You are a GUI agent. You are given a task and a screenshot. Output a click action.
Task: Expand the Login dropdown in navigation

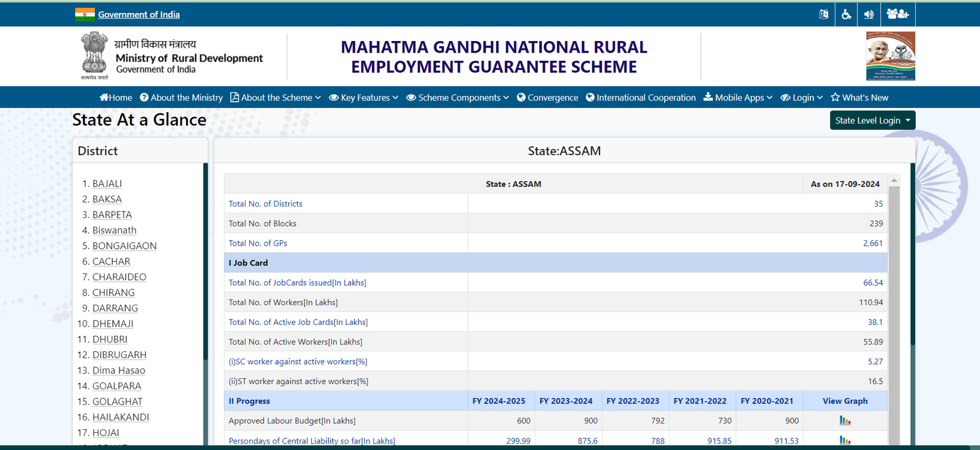pos(802,97)
